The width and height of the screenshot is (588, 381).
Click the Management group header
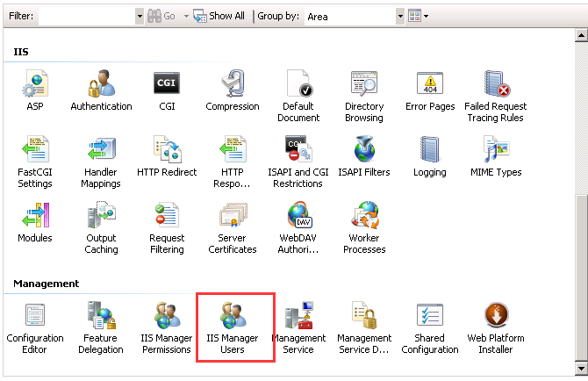[47, 284]
